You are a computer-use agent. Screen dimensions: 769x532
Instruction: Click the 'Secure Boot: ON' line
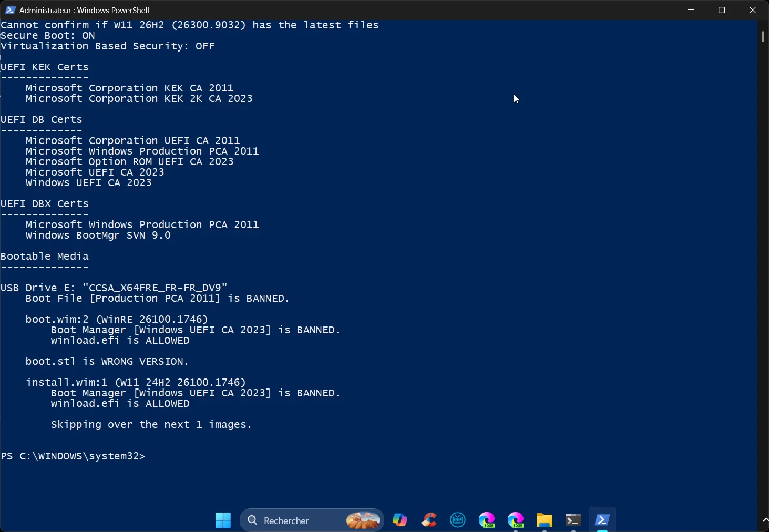pyautogui.click(x=48, y=36)
